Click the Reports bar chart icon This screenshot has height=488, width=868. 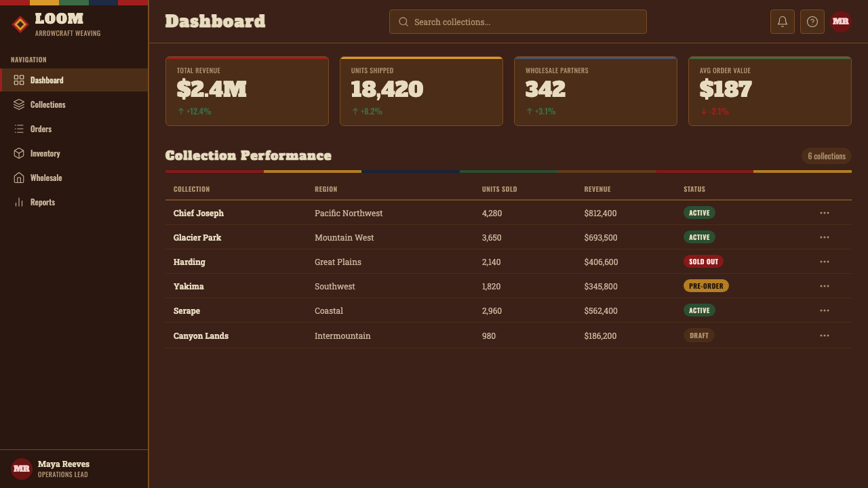[19, 202]
